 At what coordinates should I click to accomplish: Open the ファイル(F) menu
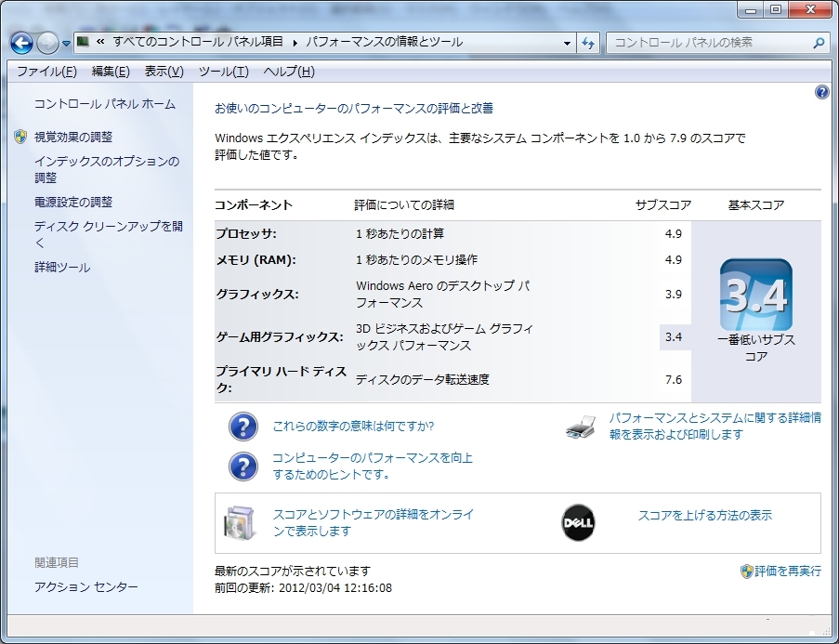[x=46, y=72]
